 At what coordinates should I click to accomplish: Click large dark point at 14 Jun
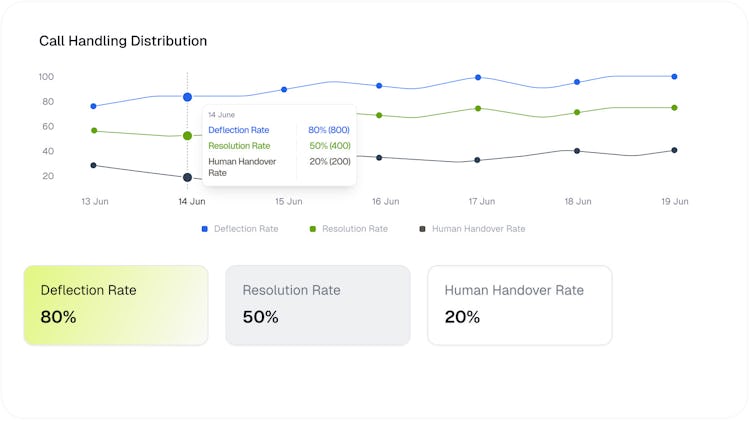pos(188,177)
